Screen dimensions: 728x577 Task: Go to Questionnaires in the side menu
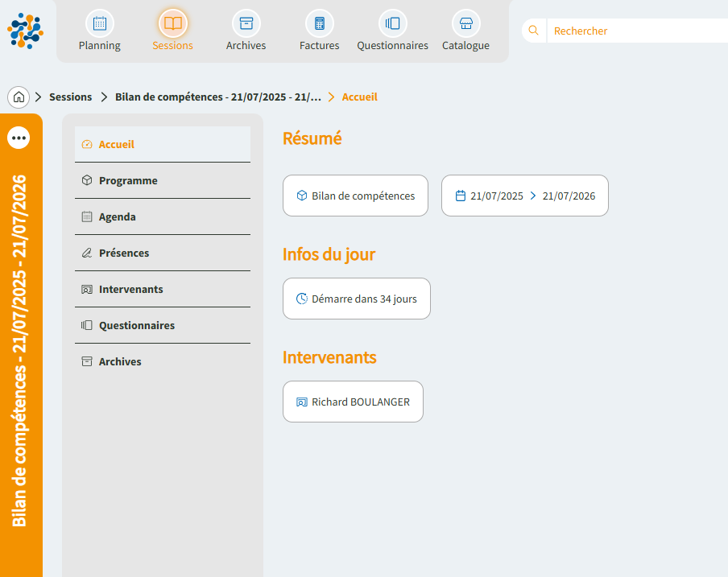coord(136,325)
